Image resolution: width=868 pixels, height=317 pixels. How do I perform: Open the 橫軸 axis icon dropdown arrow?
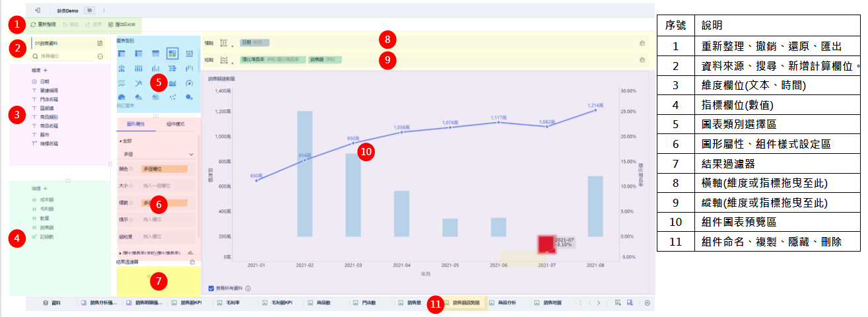click(x=232, y=45)
